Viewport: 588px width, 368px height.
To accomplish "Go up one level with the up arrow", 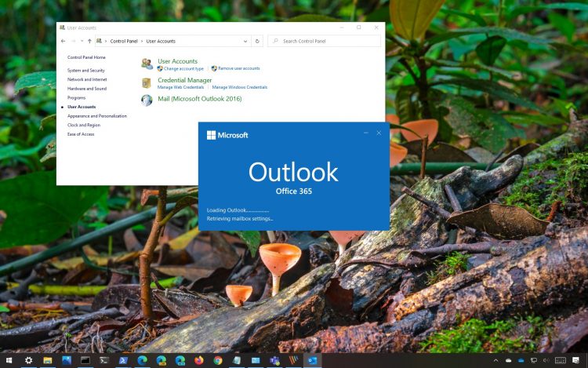I will point(89,41).
